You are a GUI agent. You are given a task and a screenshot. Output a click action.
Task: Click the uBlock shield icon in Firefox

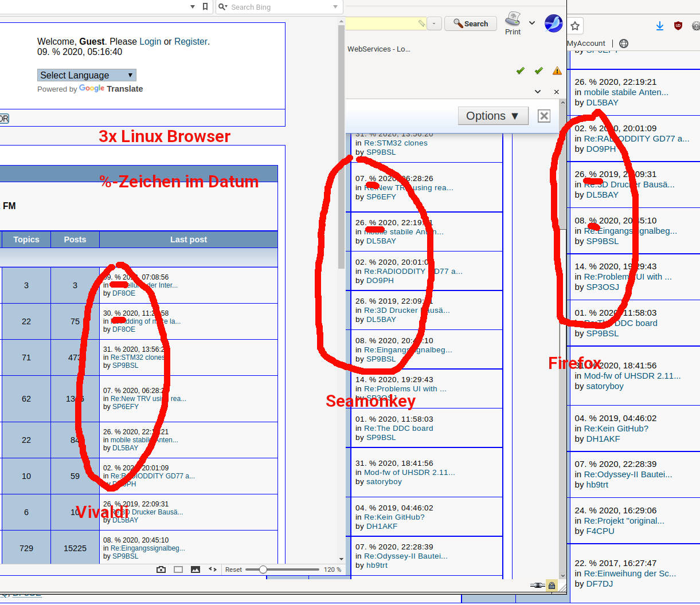[x=678, y=26]
